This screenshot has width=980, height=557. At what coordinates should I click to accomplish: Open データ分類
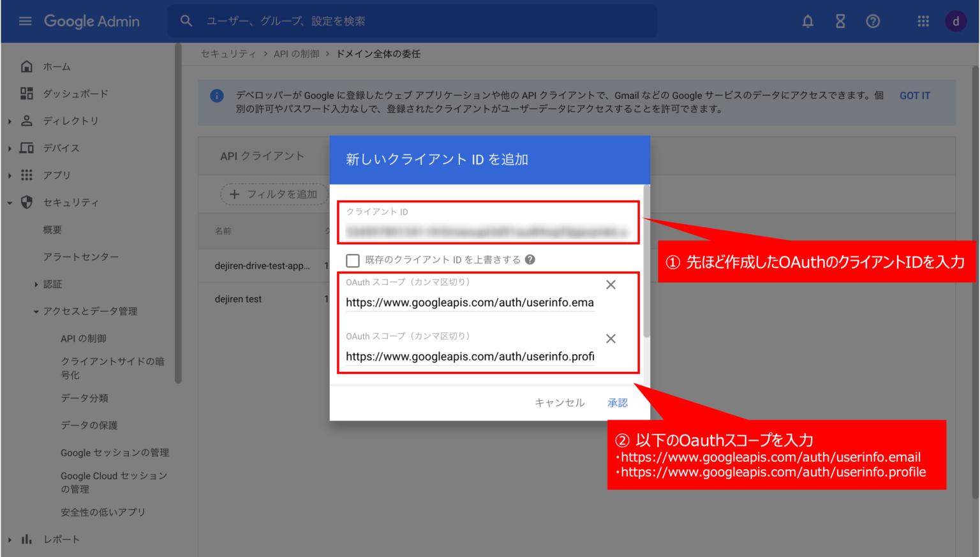point(84,398)
